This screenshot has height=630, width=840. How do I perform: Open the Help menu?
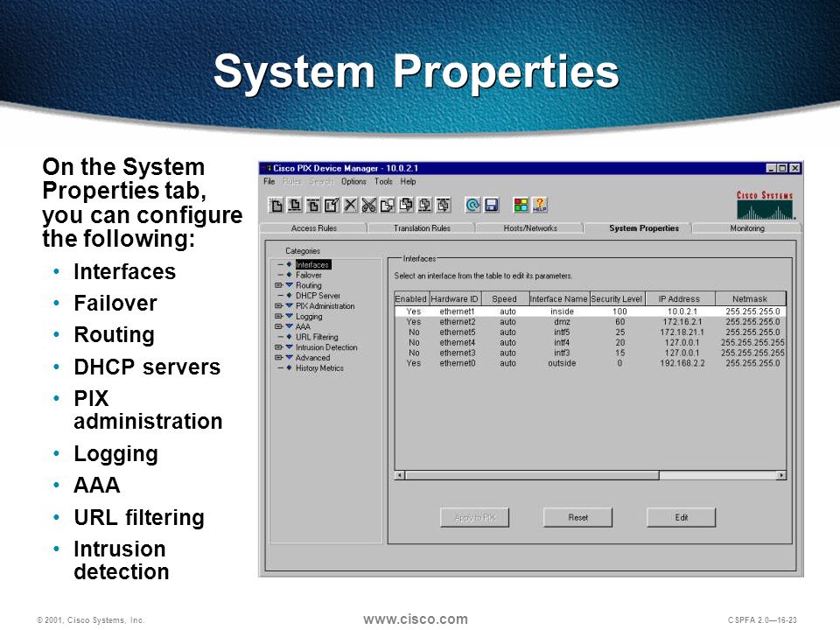408,182
